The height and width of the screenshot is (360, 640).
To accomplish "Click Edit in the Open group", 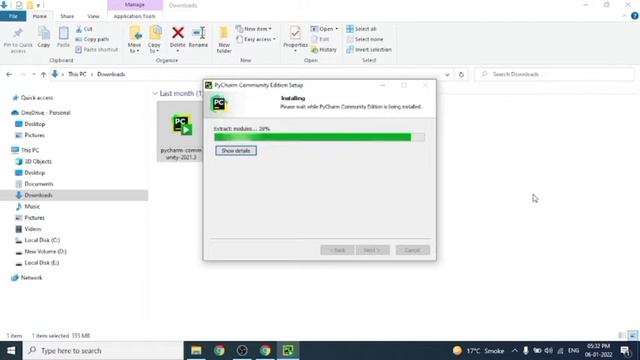I will coord(320,39).
